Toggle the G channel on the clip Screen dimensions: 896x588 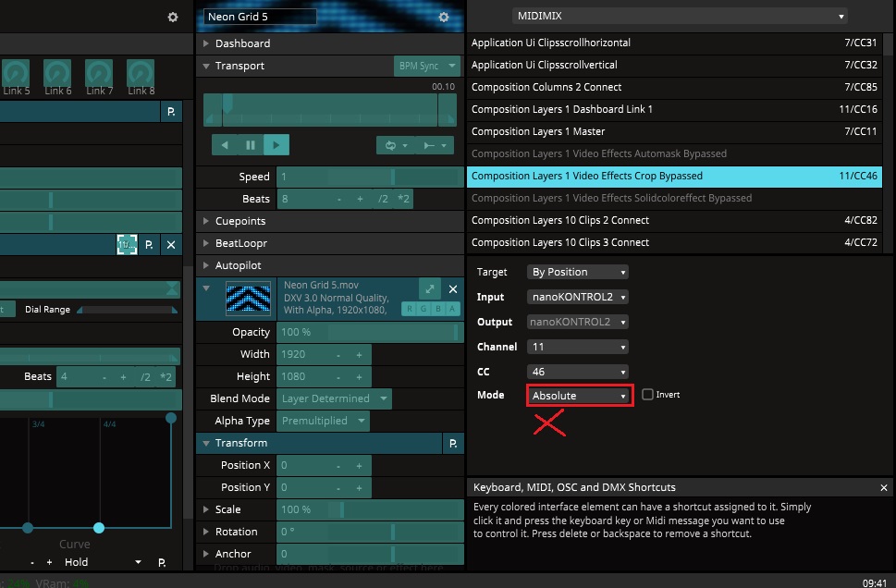pos(423,309)
